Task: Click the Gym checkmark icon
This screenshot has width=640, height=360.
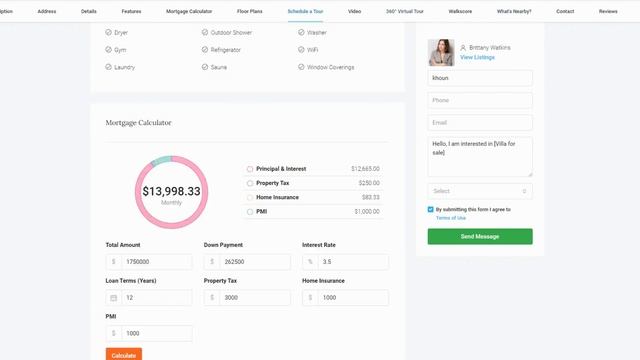Action: point(108,49)
